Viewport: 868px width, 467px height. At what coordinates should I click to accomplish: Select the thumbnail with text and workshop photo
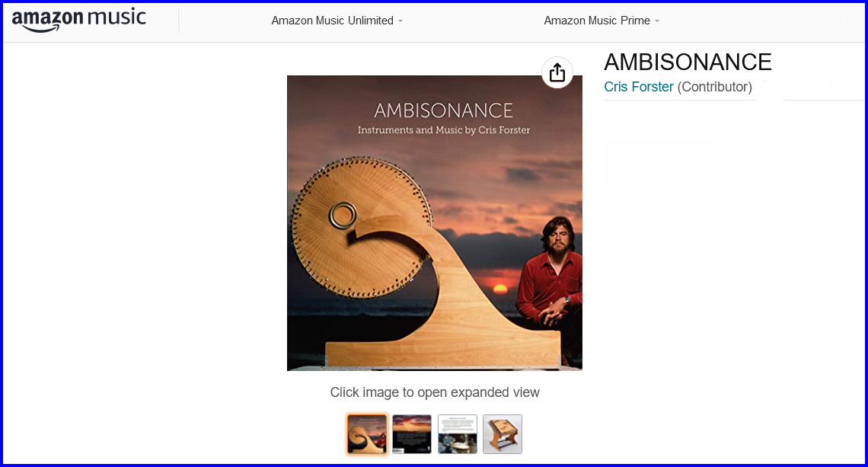pyautogui.click(x=458, y=434)
